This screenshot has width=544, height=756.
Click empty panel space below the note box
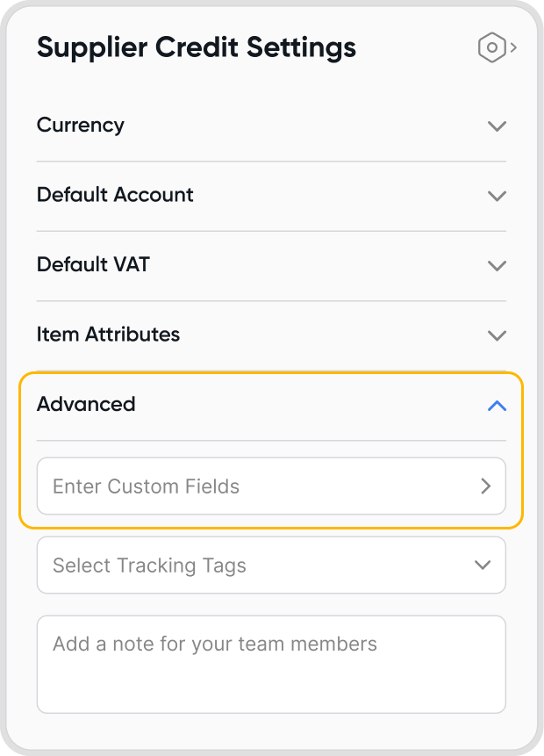tap(272, 729)
